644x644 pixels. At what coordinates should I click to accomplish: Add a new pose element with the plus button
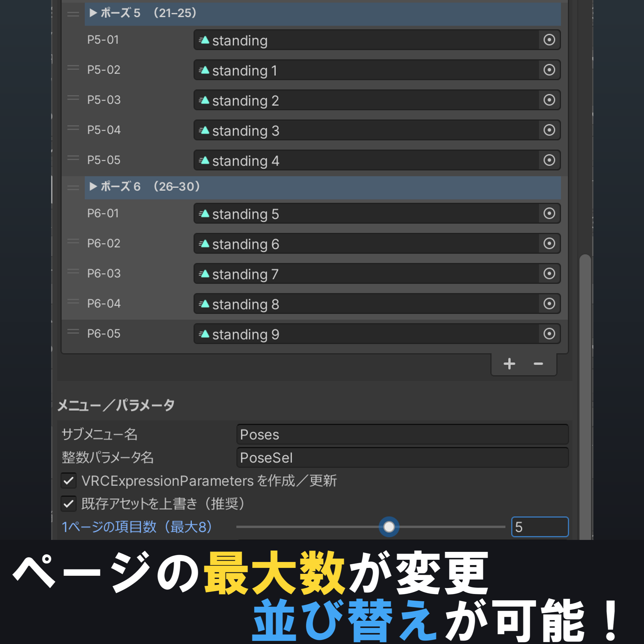(x=509, y=364)
